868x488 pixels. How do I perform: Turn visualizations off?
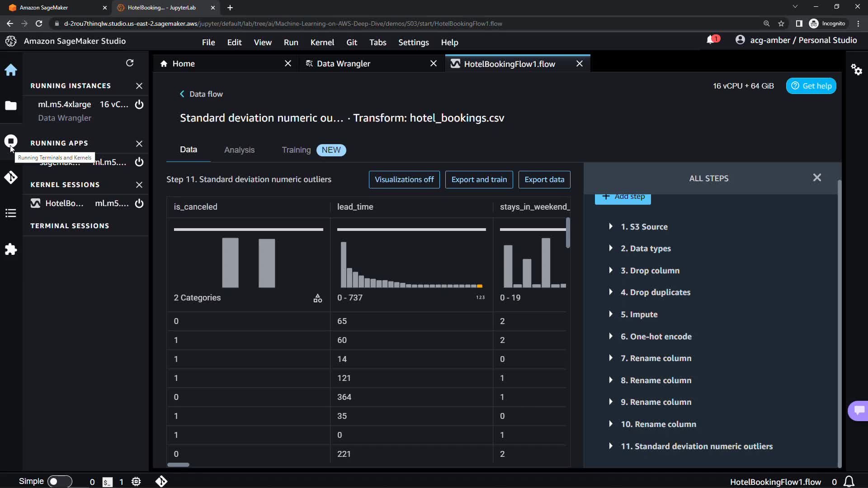click(x=404, y=179)
